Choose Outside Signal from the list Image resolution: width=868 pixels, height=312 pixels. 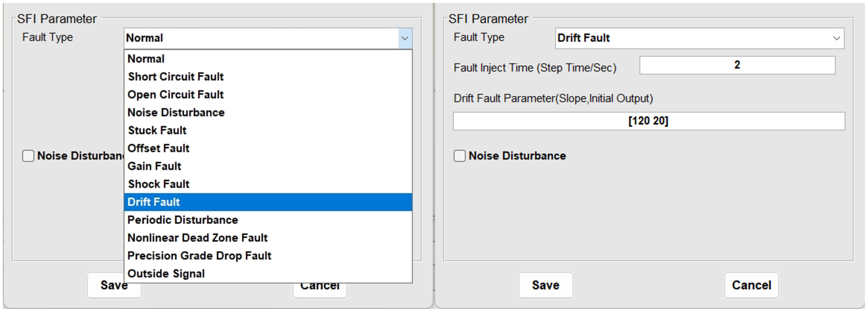[166, 274]
